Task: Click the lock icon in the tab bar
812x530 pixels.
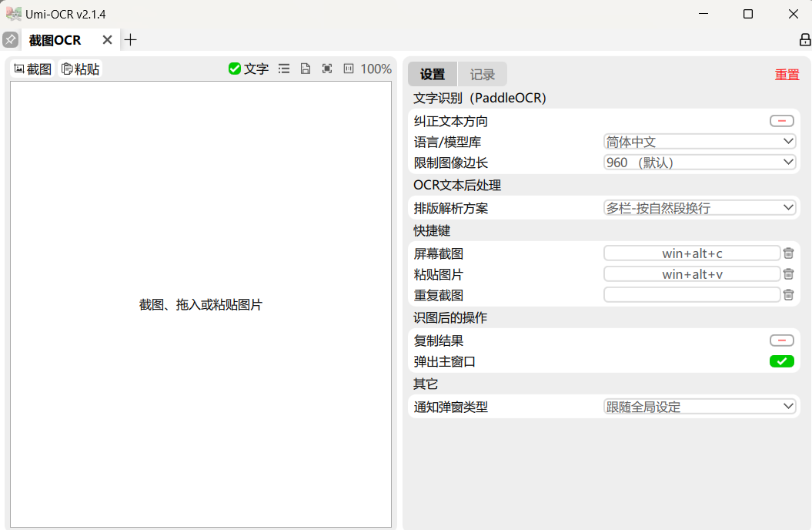Action: 805,40
